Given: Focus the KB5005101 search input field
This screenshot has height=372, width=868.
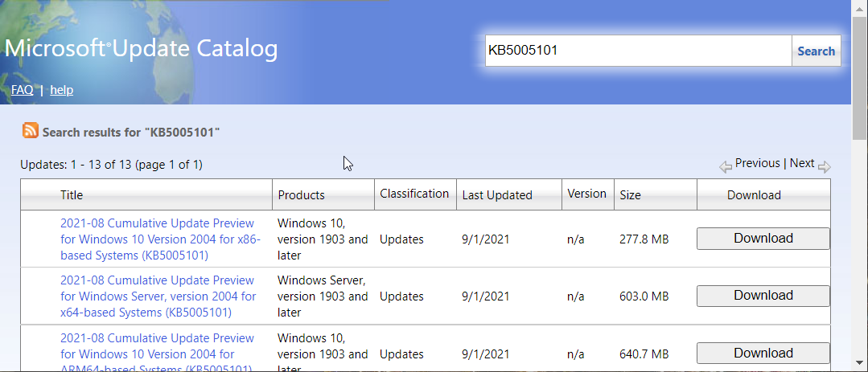Looking at the screenshot, I should pyautogui.click(x=638, y=51).
